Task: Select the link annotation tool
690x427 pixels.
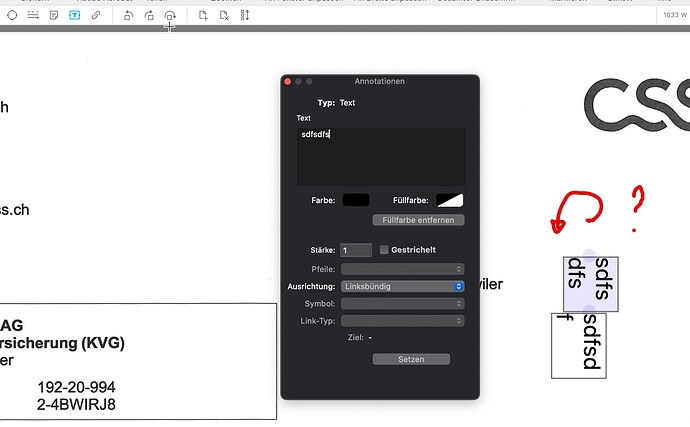Action: click(96, 16)
